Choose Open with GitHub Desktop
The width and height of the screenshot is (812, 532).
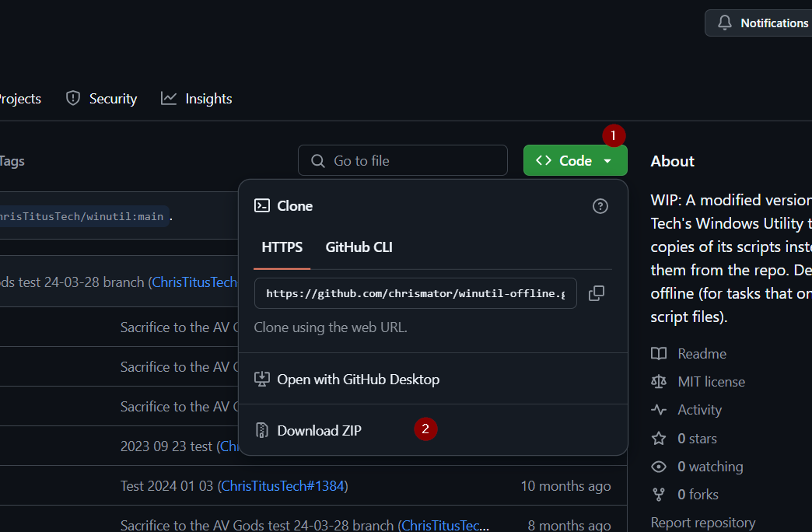(433, 380)
